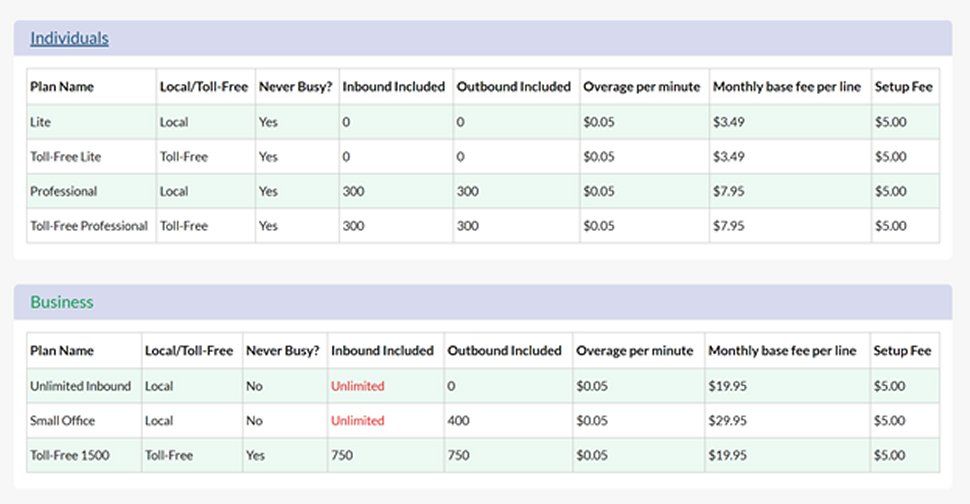The image size is (970, 504).
Task: Click the $29.95 monthly fee cell
Action: pos(727,421)
